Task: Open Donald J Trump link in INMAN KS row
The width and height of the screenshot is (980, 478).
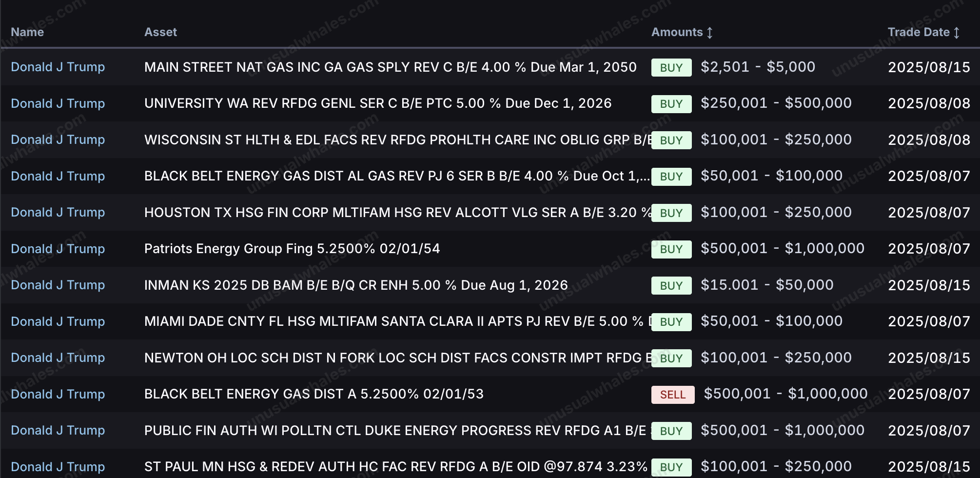Action: tap(58, 285)
